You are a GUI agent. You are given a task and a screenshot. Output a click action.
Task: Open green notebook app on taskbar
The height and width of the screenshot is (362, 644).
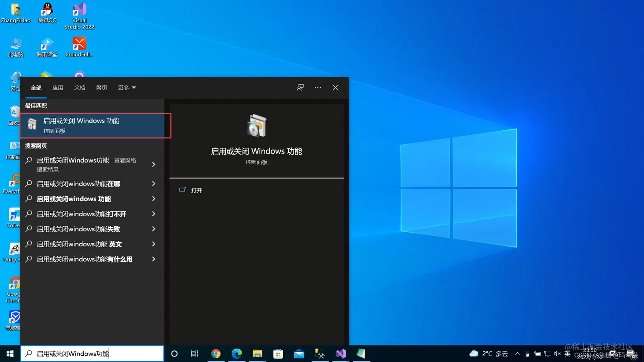pyautogui.click(x=361, y=353)
